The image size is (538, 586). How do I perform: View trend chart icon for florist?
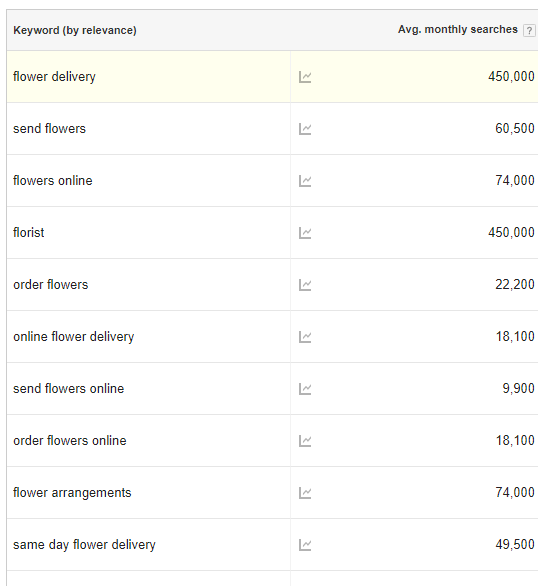[x=305, y=233]
